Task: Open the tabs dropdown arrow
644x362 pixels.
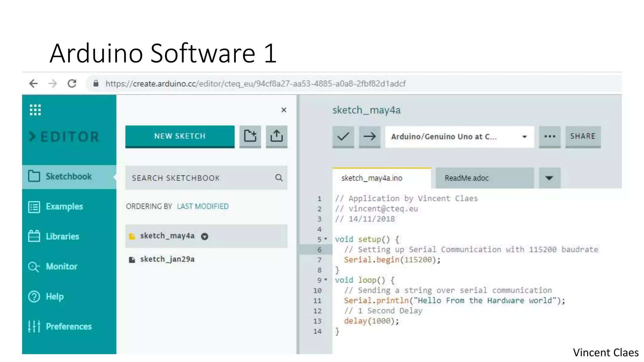Action: (x=549, y=178)
